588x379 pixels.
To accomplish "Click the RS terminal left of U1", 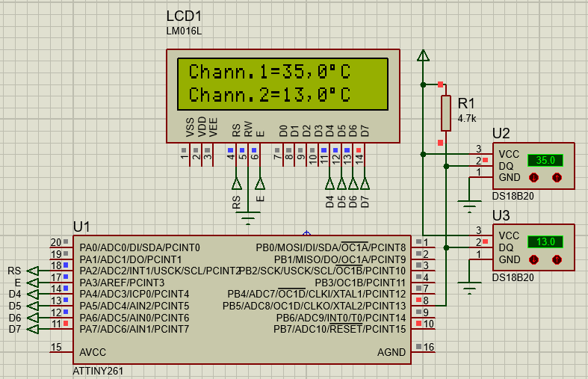I will point(32,271).
